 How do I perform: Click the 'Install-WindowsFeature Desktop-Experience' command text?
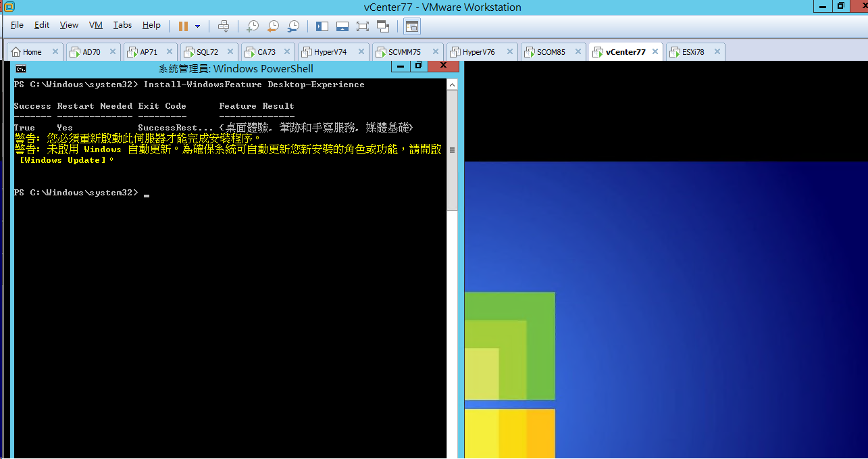[x=254, y=84]
